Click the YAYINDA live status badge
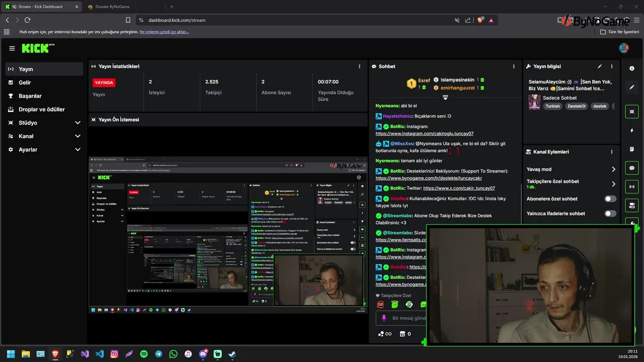 104,82
